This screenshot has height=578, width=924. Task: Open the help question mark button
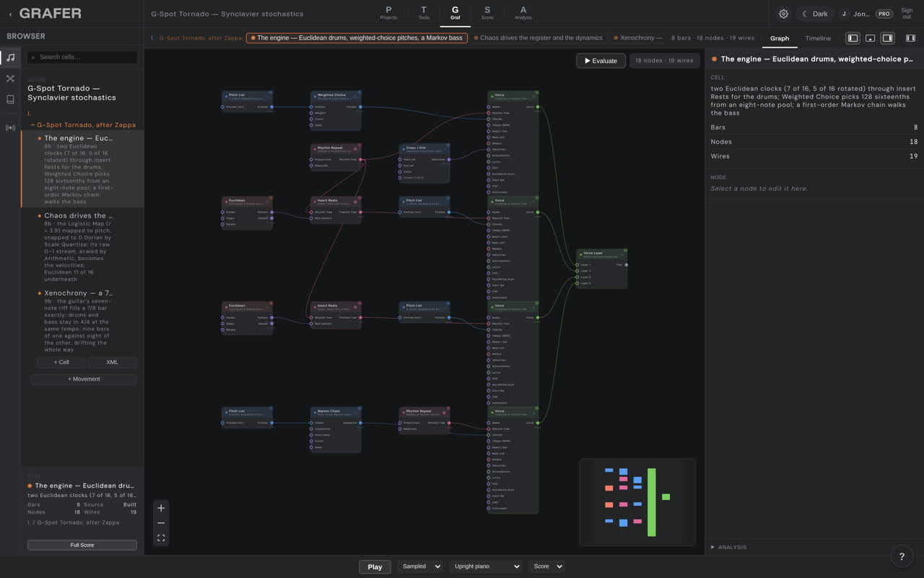pos(902,556)
